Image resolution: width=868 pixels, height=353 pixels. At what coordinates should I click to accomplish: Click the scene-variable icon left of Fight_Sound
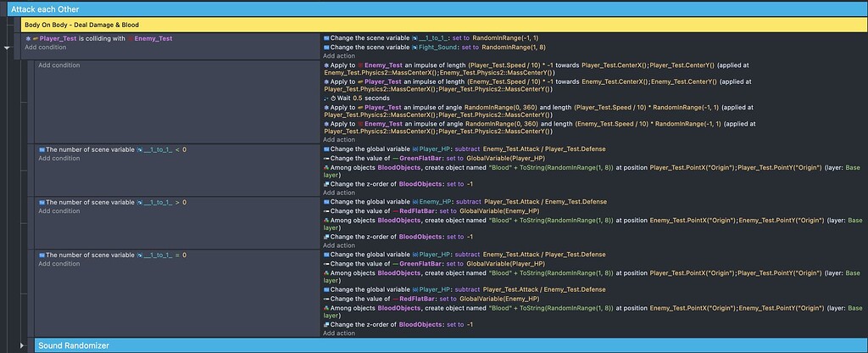pyautogui.click(x=415, y=48)
